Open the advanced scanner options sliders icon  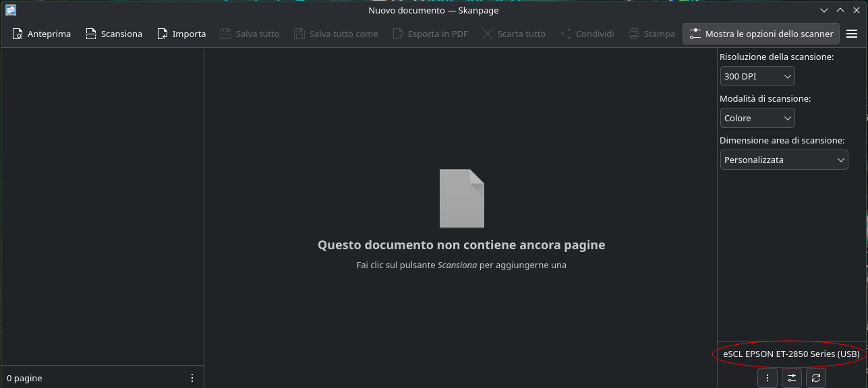[792, 378]
